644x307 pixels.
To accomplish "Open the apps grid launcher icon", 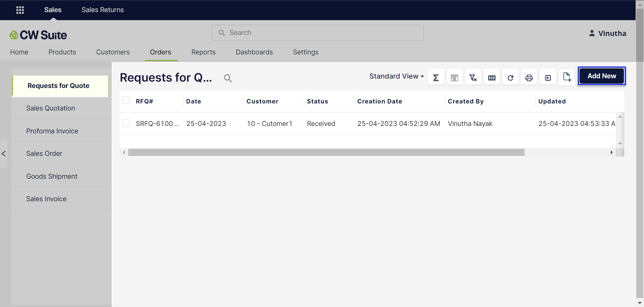I will 20,10.
